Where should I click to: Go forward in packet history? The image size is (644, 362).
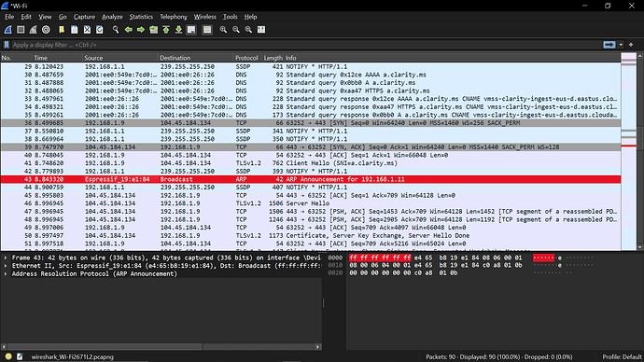point(141,30)
